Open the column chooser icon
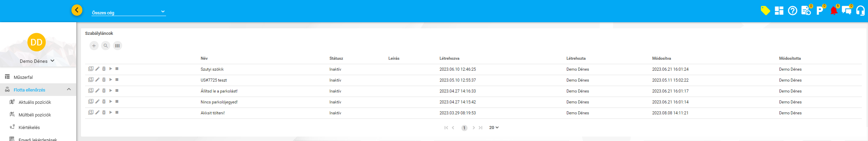Image resolution: width=868 pixels, height=141 pixels. [x=117, y=46]
